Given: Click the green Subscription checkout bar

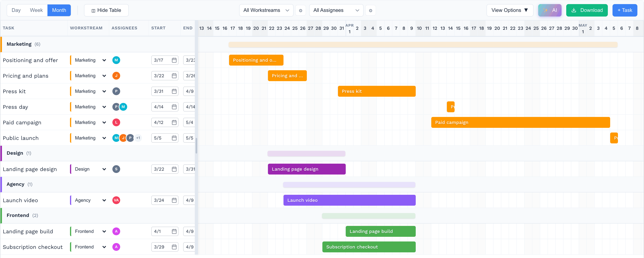Looking at the screenshot, I should [x=369, y=247].
